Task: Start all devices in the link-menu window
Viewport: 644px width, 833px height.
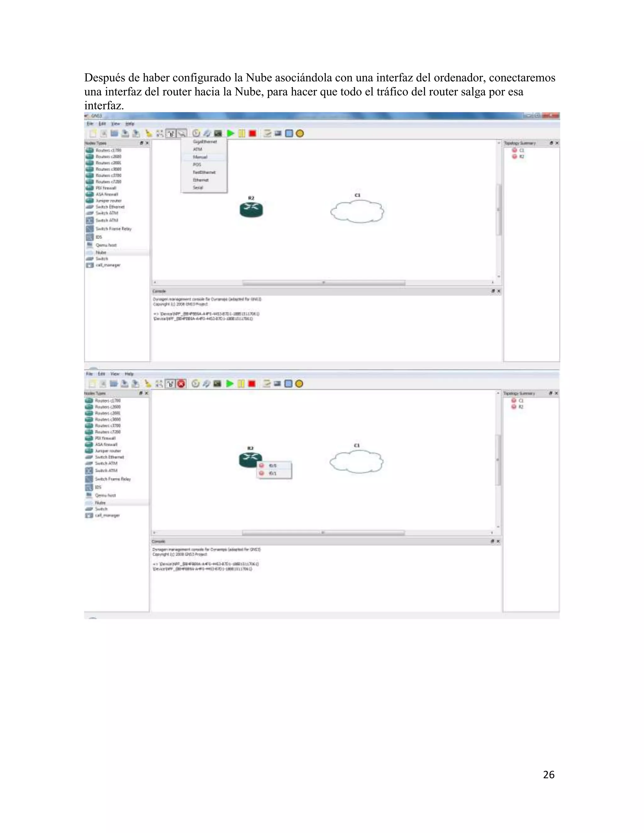Action: click(230, 134)
